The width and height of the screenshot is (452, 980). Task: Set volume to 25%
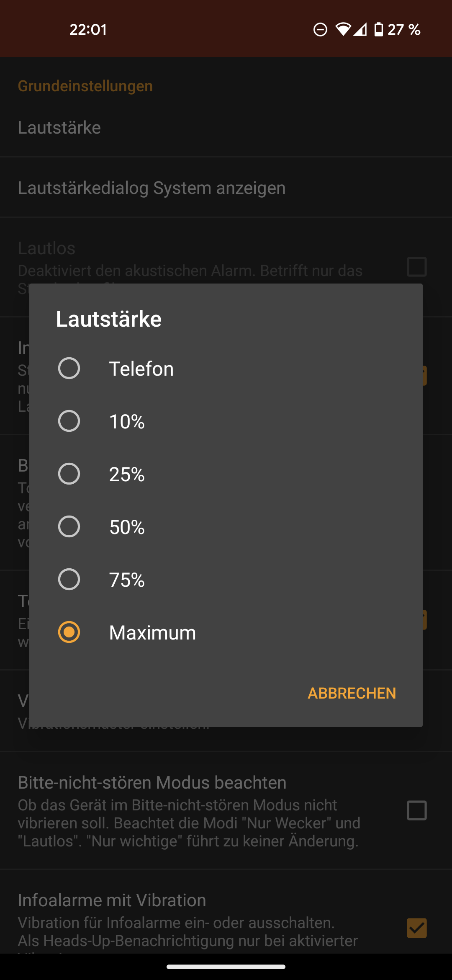point(69,474)
